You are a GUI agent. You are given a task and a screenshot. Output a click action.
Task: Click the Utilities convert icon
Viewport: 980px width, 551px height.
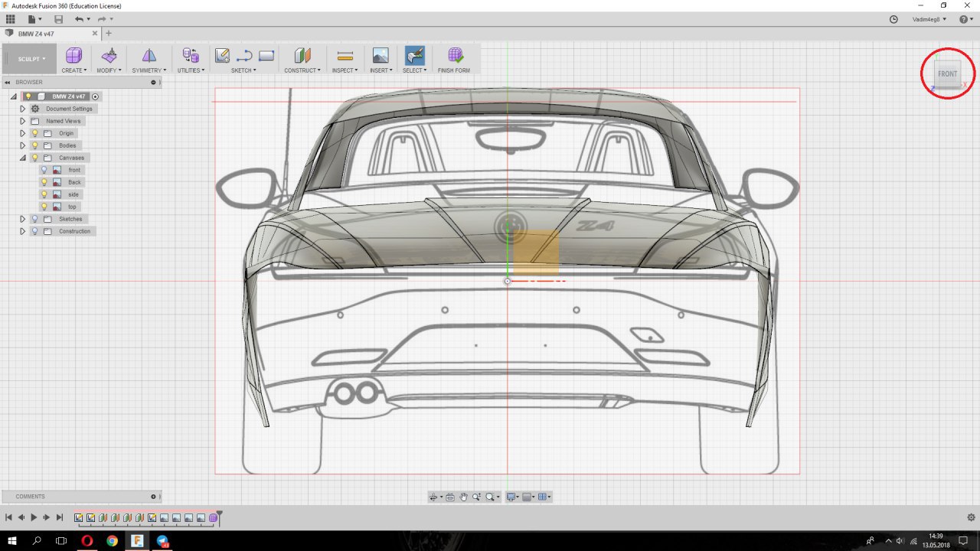pyautogui.click(x=191, y=55)
